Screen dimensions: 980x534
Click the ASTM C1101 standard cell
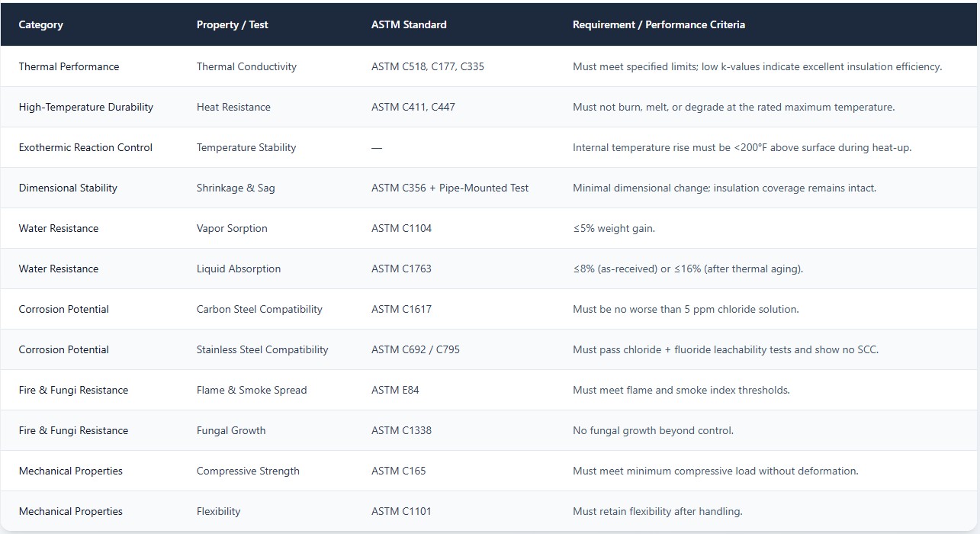(x=401, y=511)
